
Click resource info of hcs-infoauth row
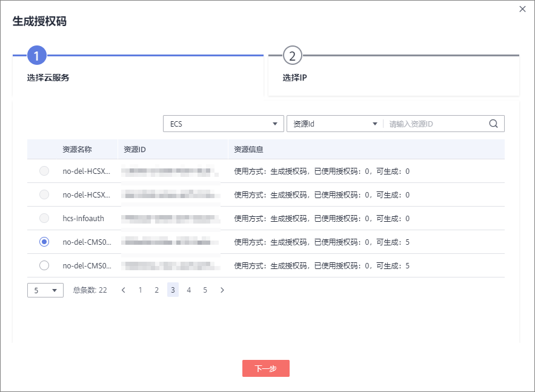point(322,218)
